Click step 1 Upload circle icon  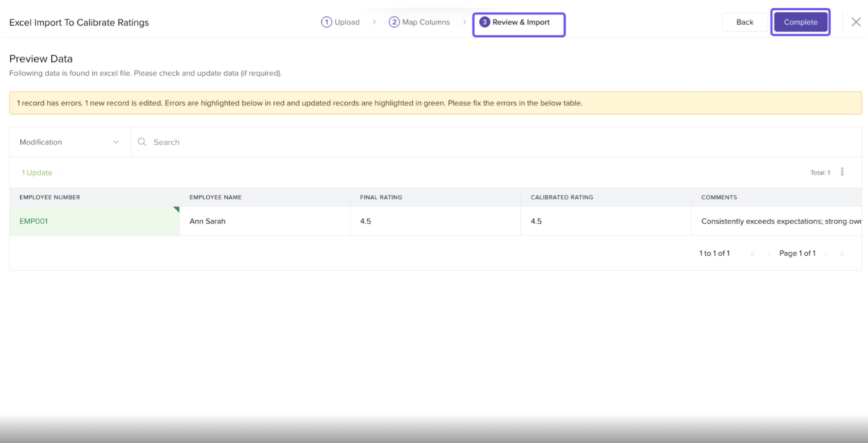(326, 22)
